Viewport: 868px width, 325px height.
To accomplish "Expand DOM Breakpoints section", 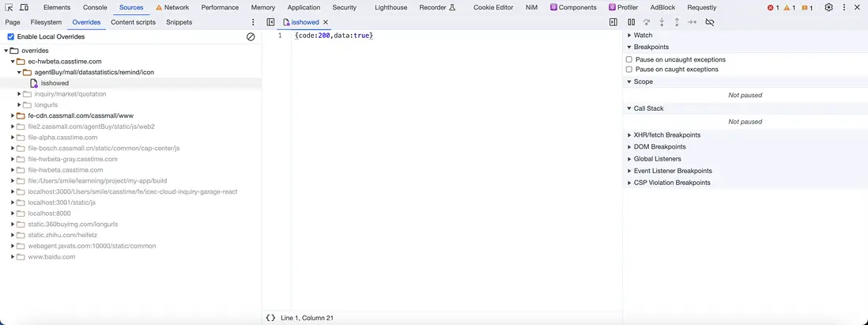I will (629, 147).
